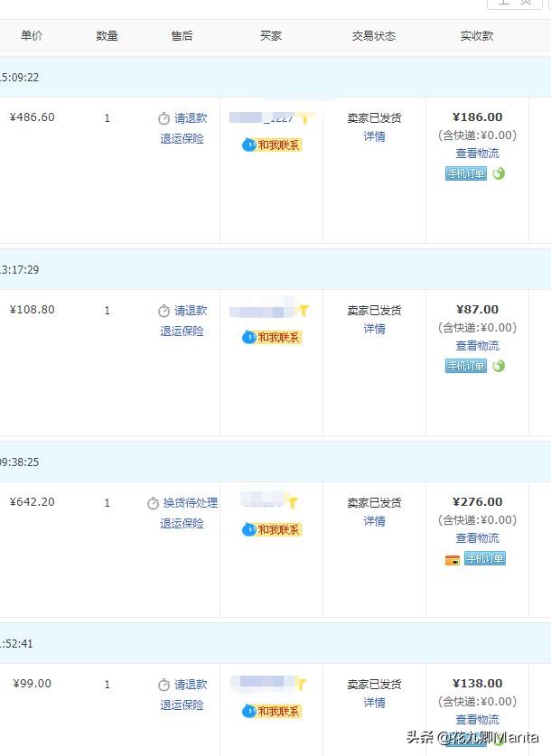Image resolution: width=551 pixels, height=756 pixels.
Task: Open 请退款 link in the ¥108.80 order
Action: 191,311
